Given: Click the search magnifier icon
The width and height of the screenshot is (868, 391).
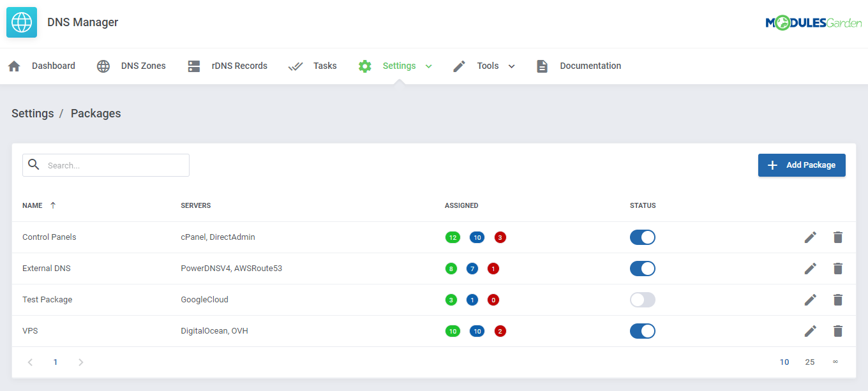Looking at the screenshot, I should pos(34,165).
